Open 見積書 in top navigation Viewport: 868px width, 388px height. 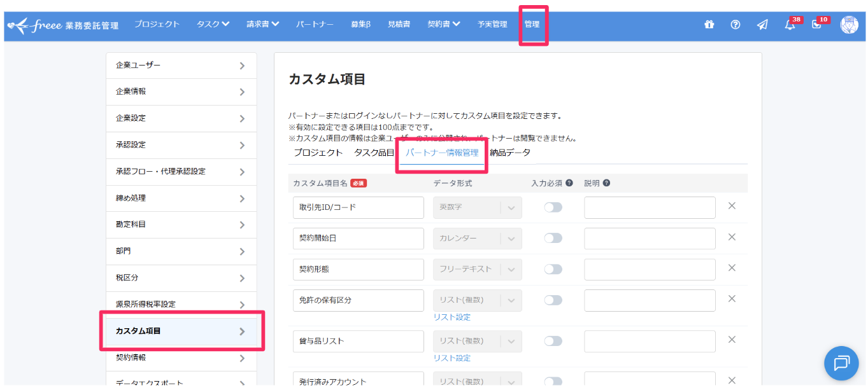pos(399,24)
